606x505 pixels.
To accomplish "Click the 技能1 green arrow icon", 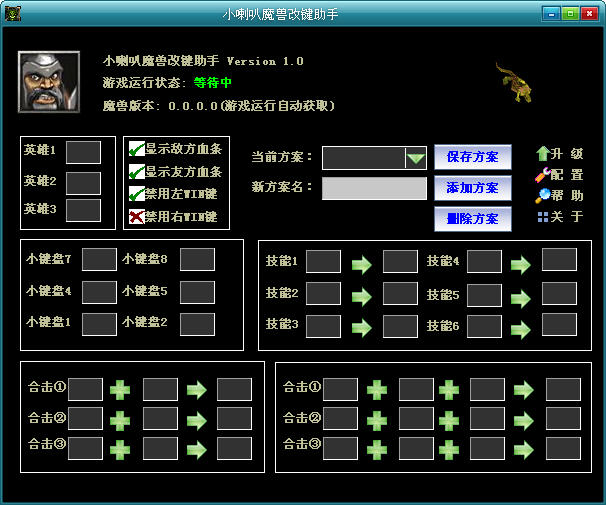I will coord(362,265).
